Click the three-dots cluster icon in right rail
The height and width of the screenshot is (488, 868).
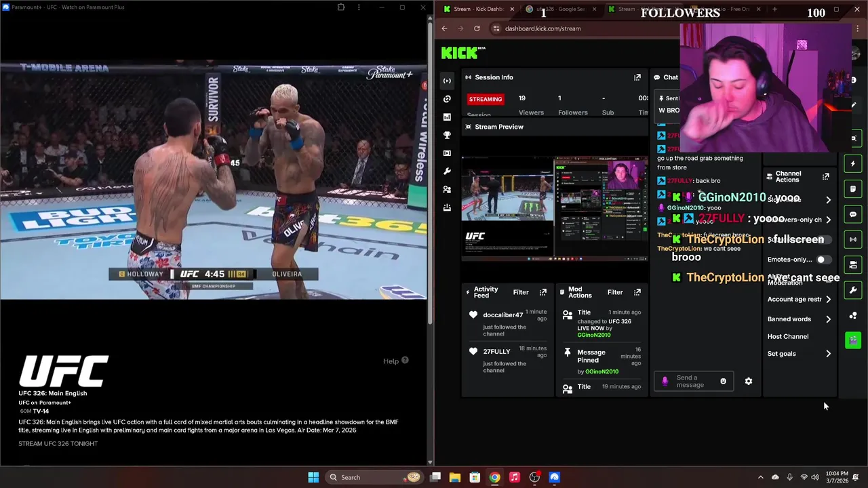pos(853,316)
